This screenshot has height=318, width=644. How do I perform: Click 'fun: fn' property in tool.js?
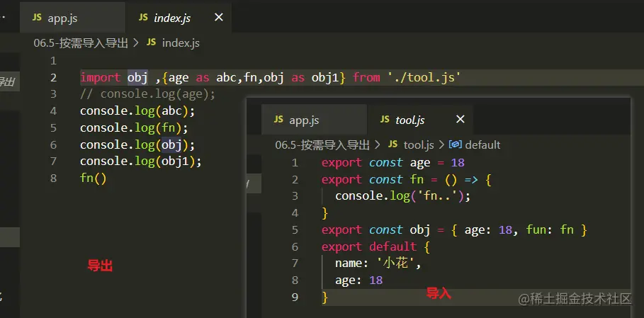(550, 229)
